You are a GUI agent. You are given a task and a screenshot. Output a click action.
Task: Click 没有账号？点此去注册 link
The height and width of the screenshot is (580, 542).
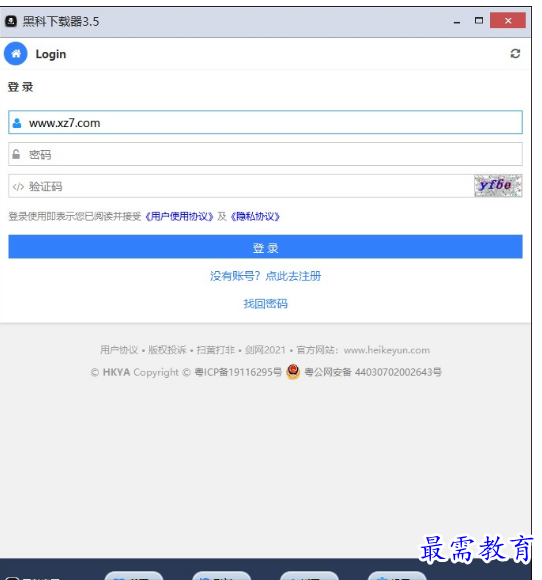(x=265, y=276)
